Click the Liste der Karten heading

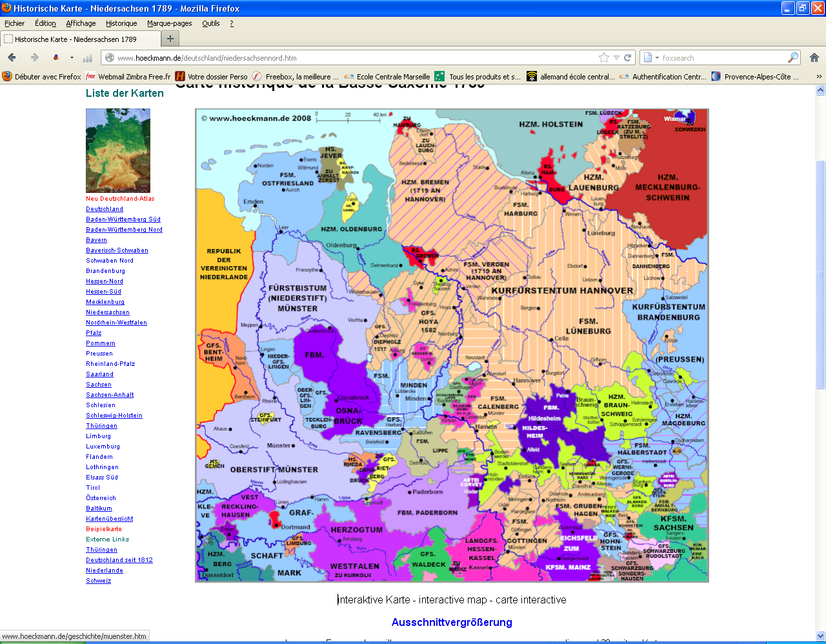[125, 93]
